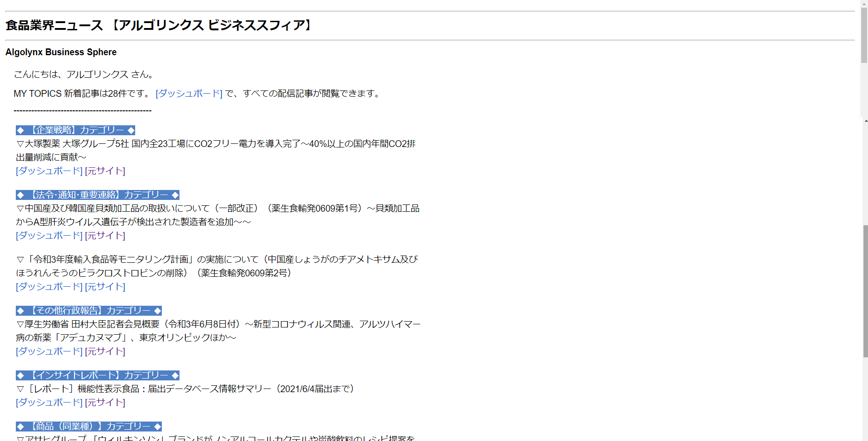
Task: Click the 大塚製薬 CO2フリー電力 article headline text
Action: pos(216,144)
